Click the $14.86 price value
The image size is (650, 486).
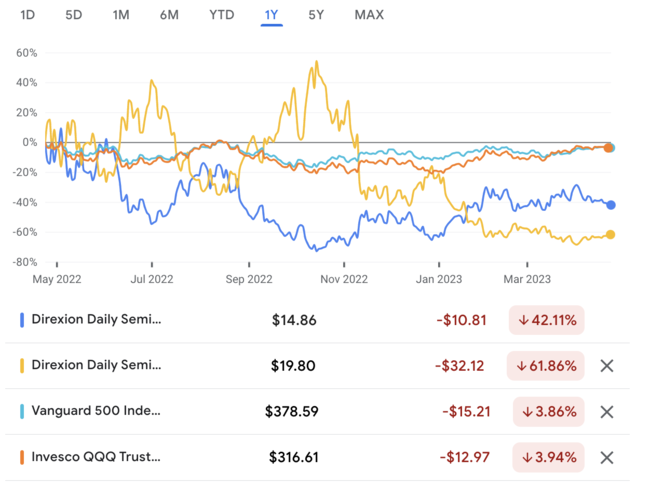(294, 320)
